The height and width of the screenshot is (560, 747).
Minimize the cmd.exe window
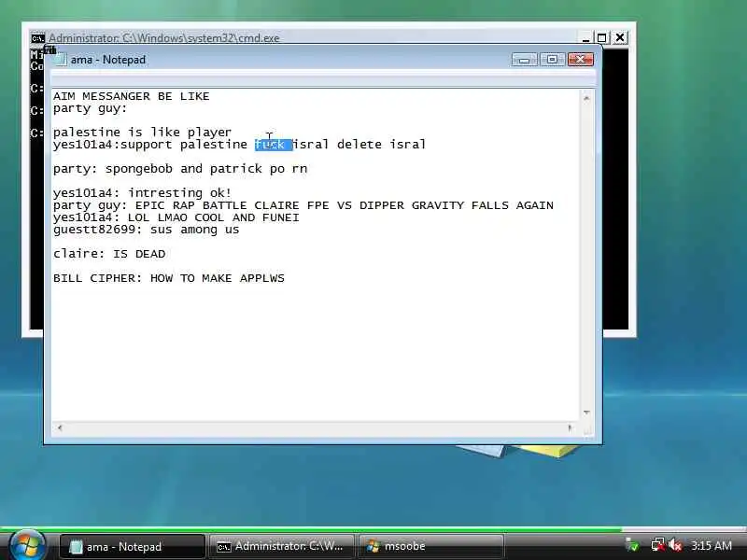point(585,38)
